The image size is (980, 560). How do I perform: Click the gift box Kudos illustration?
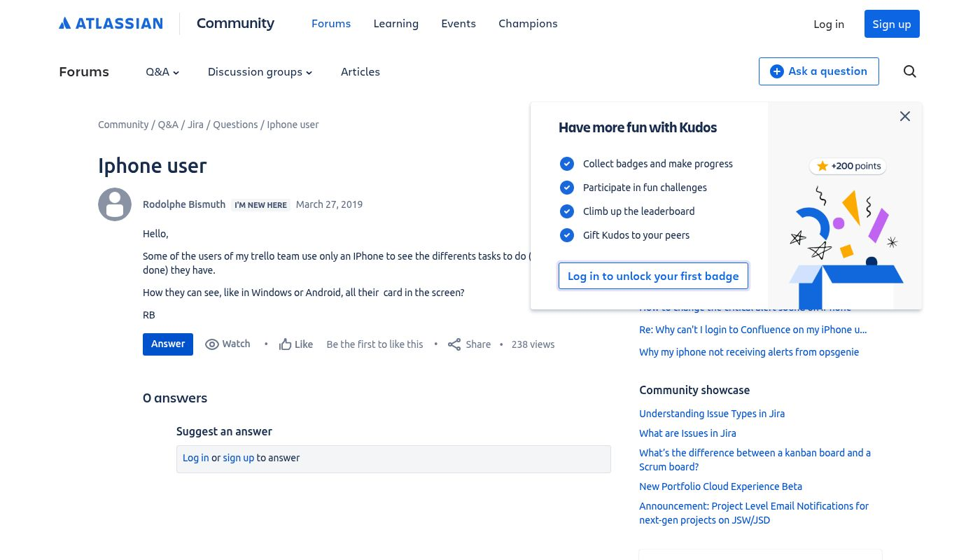pos(846,252)
